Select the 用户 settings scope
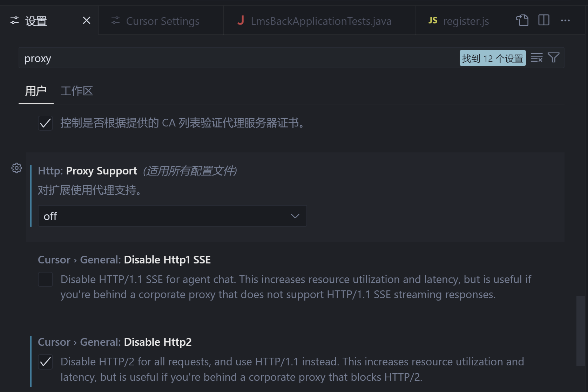The height and width of the screenshot is (392, 588). coord(35,91)
